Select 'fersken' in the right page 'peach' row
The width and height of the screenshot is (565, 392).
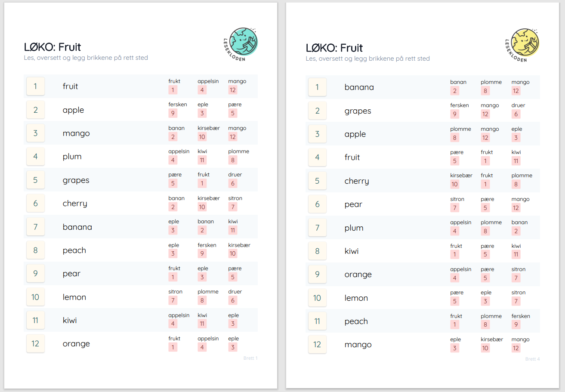pyautogui.click(x=520, y=316)
